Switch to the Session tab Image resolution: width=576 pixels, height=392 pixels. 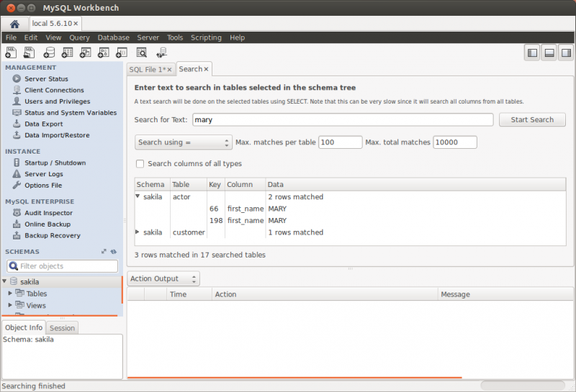[x=62, y=328]
